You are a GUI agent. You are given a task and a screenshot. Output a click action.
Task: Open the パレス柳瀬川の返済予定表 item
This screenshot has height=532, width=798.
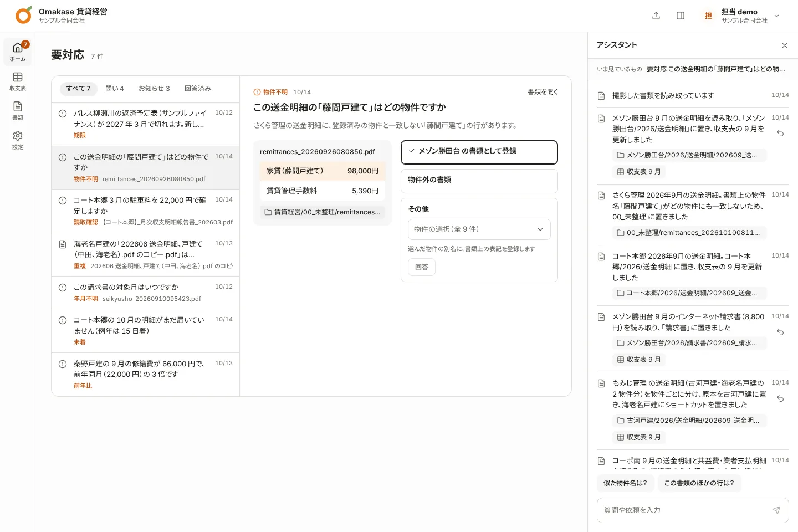coord(146,124)
